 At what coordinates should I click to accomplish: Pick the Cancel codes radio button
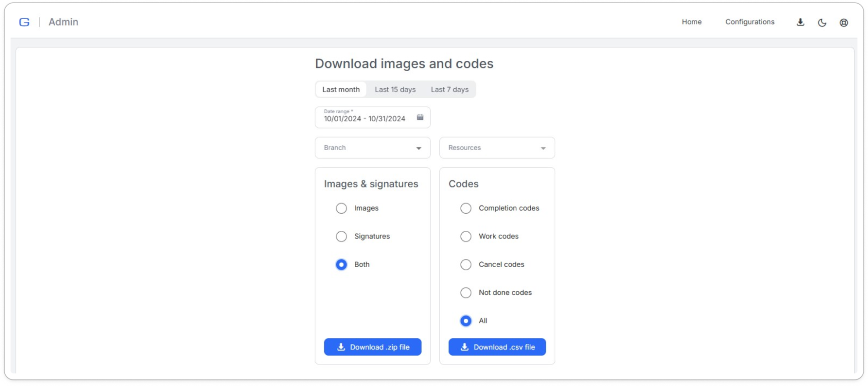465,264
